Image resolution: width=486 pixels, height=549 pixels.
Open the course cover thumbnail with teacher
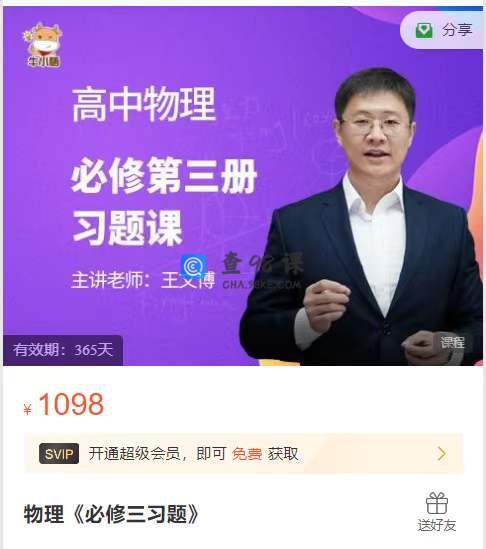coord(243,186)
